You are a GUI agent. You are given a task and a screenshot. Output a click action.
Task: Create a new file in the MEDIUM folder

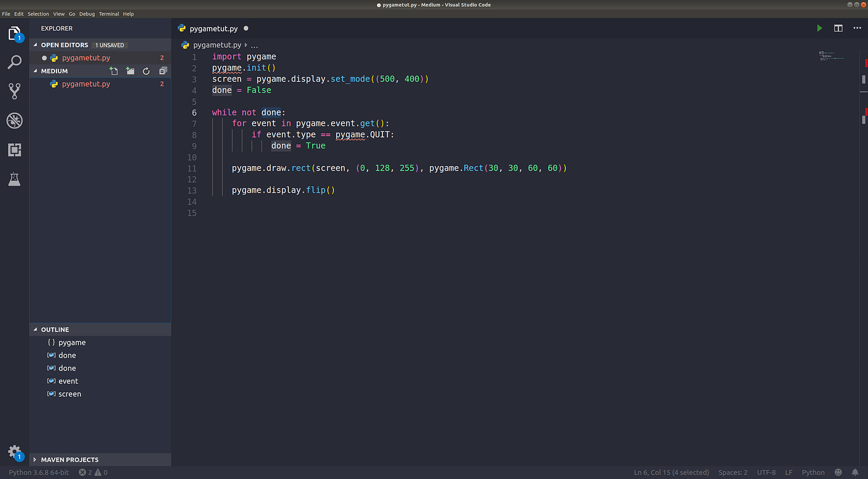tap(113, 71)
